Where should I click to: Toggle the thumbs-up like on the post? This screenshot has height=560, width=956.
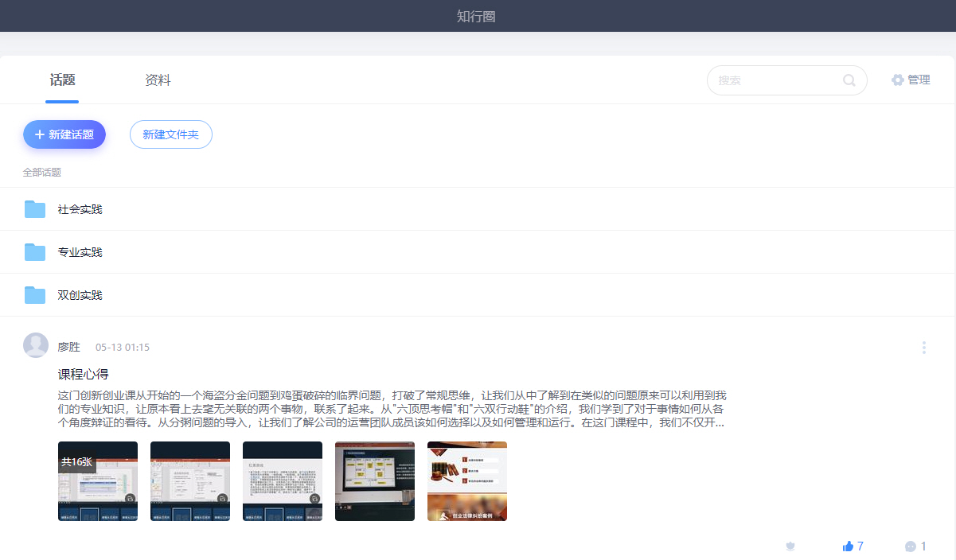[848, 546]
